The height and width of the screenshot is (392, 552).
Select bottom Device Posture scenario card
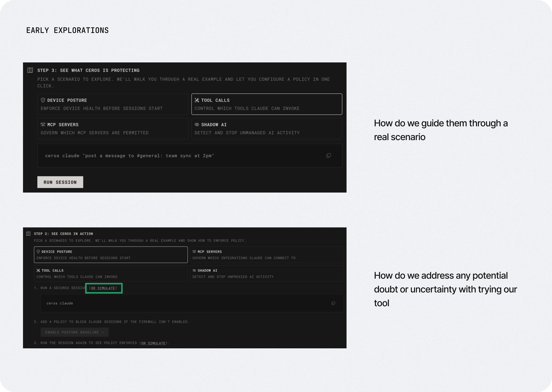click(111, 255)
